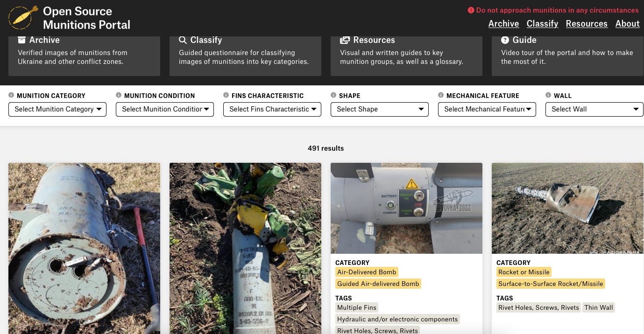Viewport: 644px width, 334px height.
Task: Click info icon beside Wall
Action: [548, 95]
